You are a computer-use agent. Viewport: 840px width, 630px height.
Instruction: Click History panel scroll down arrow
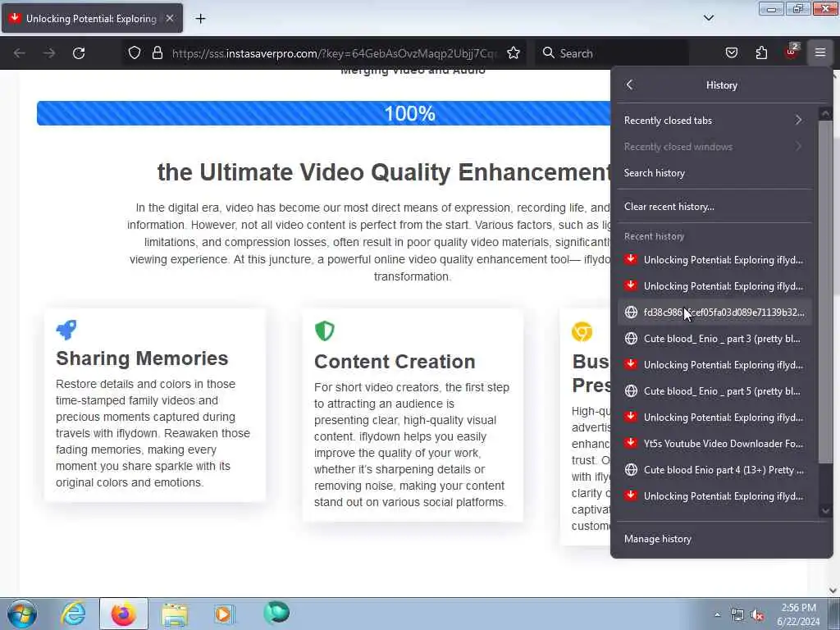(x=825, y=510)
